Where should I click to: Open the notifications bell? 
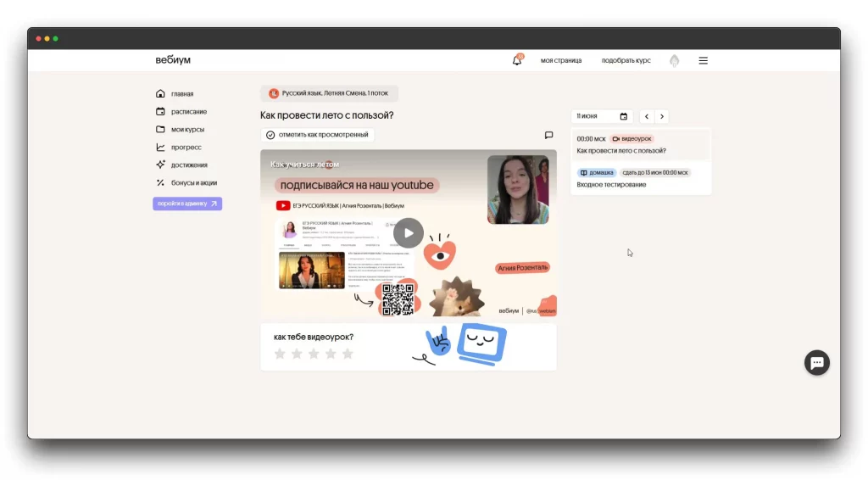click(517, 60)
